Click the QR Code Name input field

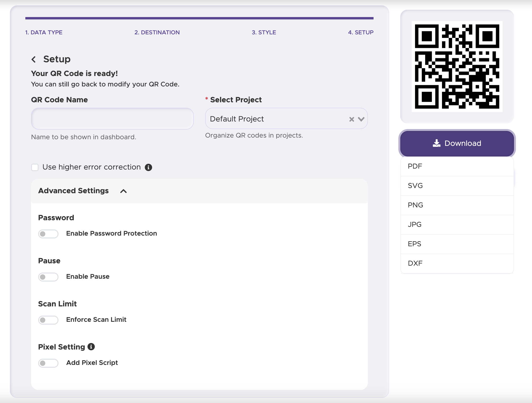tap(112, 119)
